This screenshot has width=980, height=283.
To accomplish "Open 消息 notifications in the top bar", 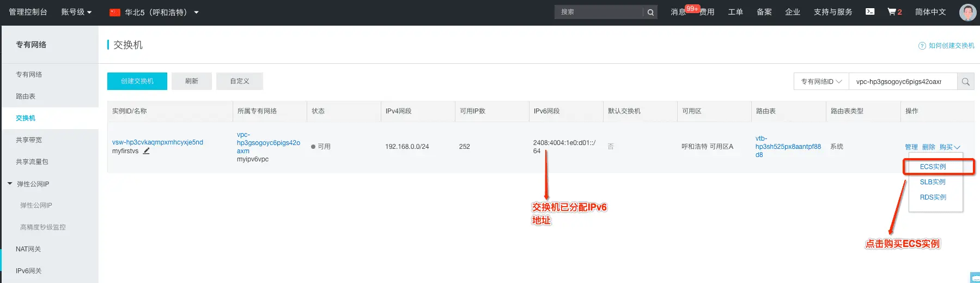I will click(678, 12).
